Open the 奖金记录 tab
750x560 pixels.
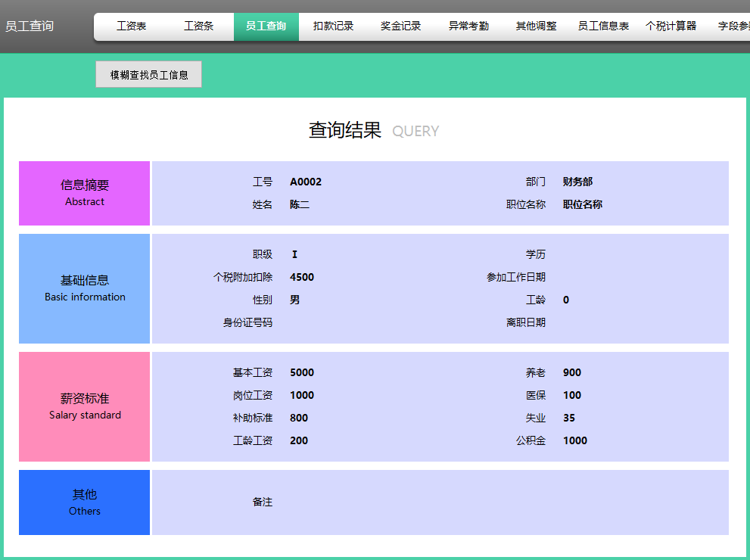point(400,25)
